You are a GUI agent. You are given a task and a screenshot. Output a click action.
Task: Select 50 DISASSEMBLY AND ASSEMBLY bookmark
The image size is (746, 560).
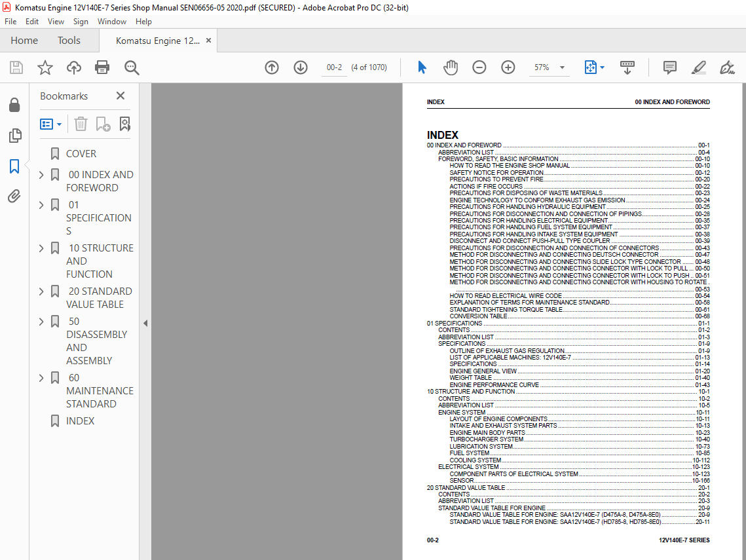[x=96, y=341]
